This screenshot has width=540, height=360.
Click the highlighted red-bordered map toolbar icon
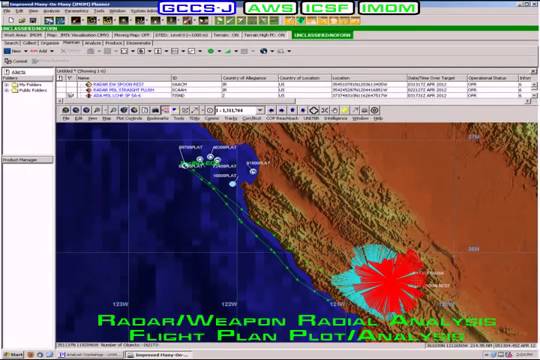[x=165, y=110]
